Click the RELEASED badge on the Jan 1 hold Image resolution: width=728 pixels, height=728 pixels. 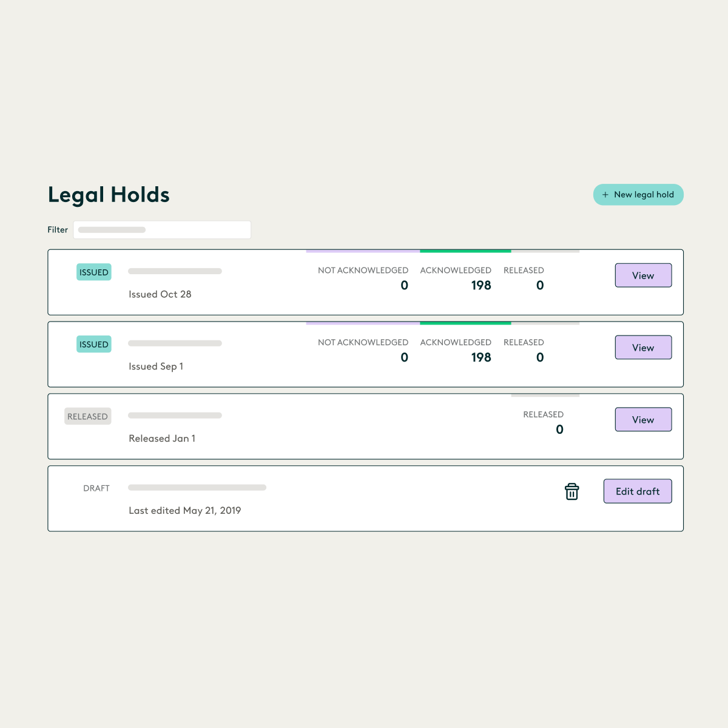tap(87, 416)
